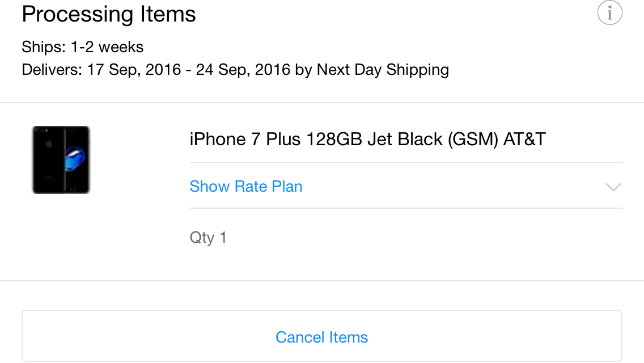The image size is (644, 363).
Task: Click the Jet Black color text
Action: (x=405, y=140)
